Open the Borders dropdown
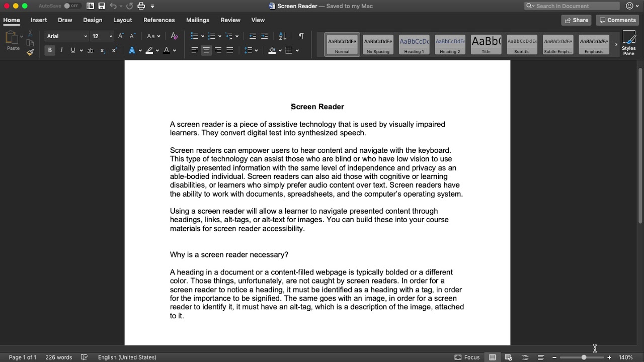This screenshot has height=362, width=644. click(x=297, y=50)
